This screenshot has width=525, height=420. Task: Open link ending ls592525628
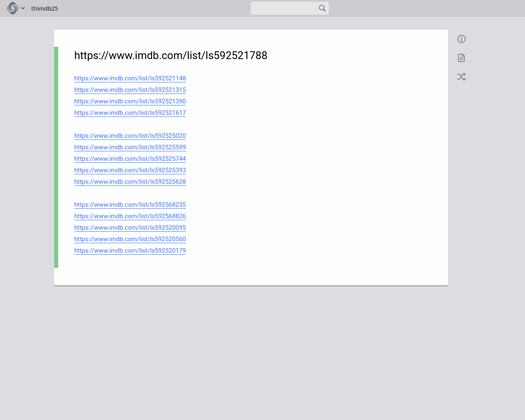130,182
